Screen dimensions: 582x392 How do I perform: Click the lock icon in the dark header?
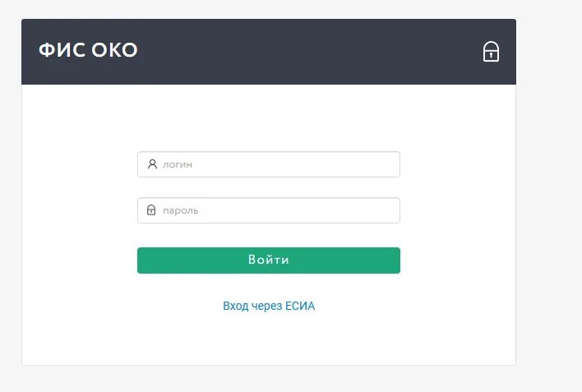(491, 51)
